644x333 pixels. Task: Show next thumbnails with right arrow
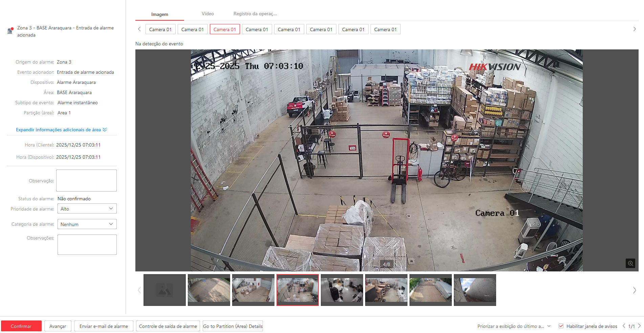635,290
